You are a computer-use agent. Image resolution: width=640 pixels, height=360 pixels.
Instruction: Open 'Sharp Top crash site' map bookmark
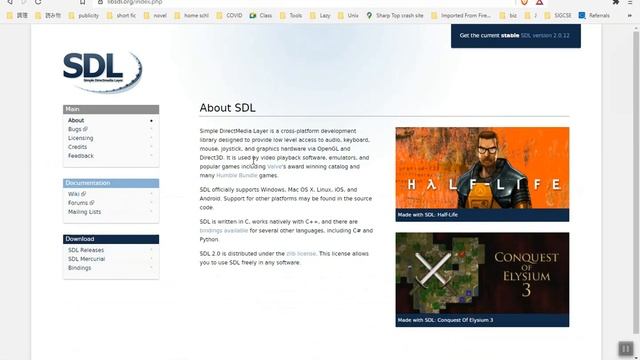395,16
